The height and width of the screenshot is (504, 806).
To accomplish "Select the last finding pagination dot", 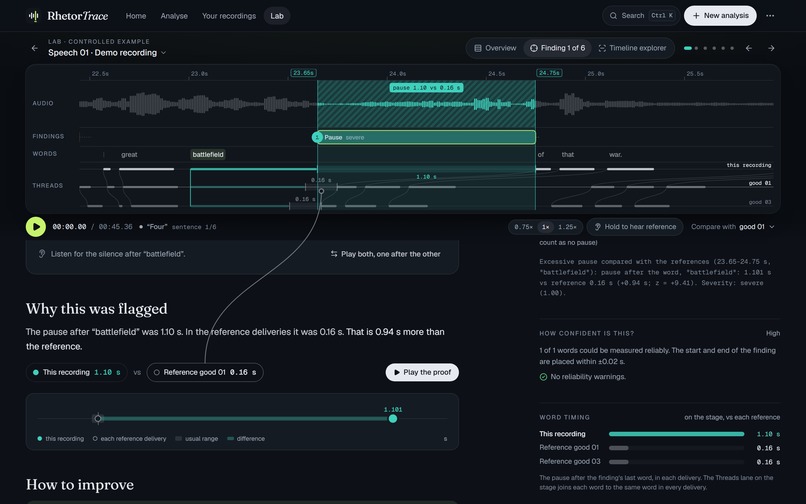I will [x=732, y=48].
